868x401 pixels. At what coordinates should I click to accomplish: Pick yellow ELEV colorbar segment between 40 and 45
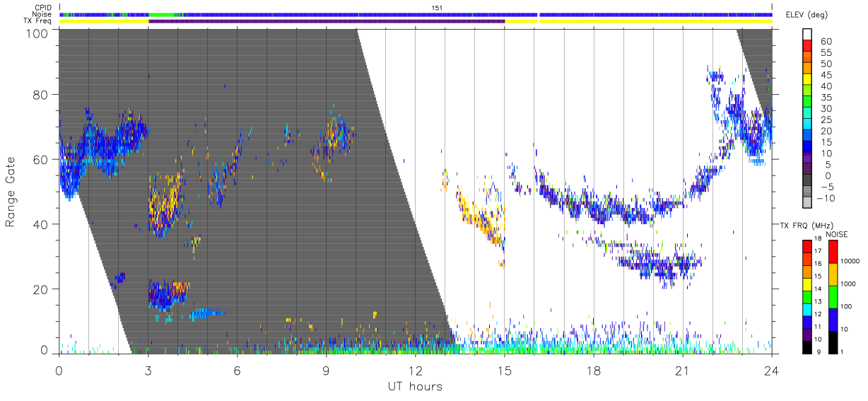(807, 81)
